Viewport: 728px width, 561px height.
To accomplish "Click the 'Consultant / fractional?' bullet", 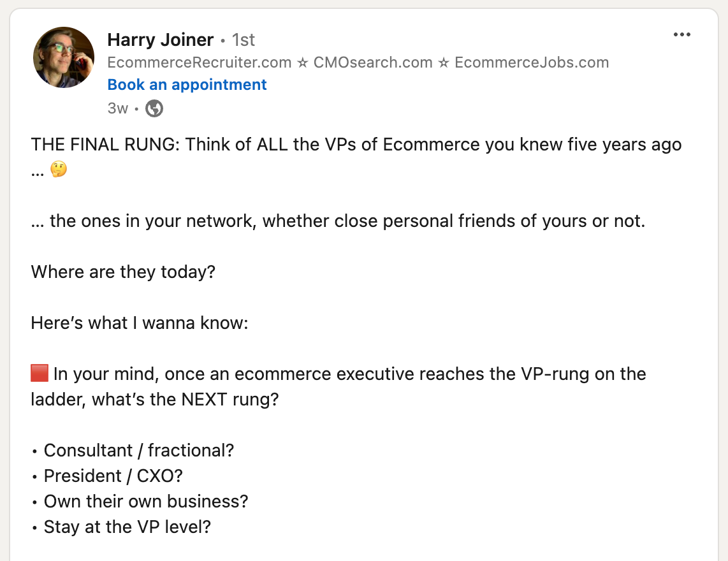I will coord(139,451).
